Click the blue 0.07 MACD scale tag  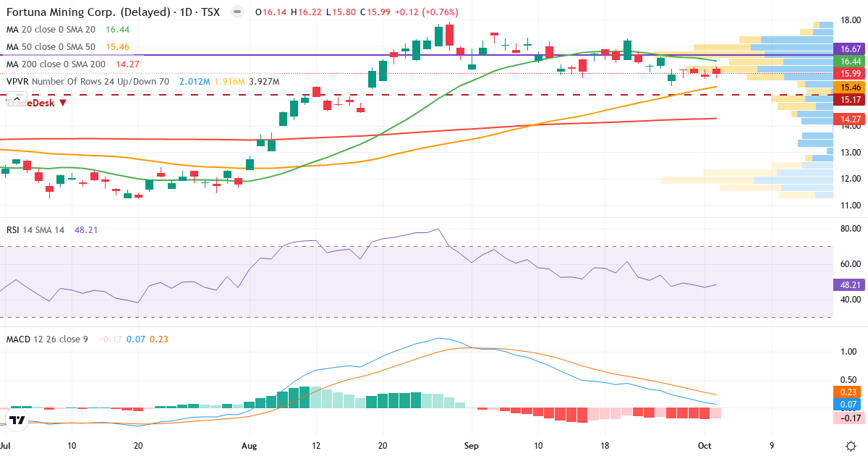tap(847, 404)
